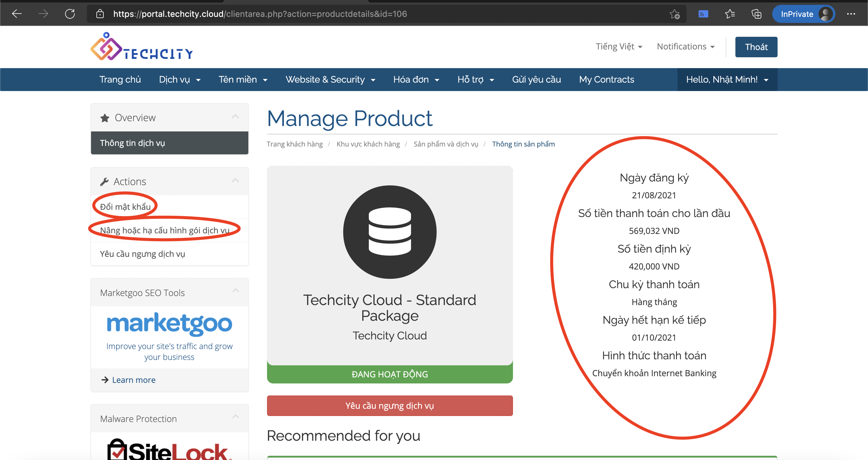Viewport: 868px width, 460px height.
Task: Open the Tiếng Việt language dropdown
Action: tap(619, 46)
